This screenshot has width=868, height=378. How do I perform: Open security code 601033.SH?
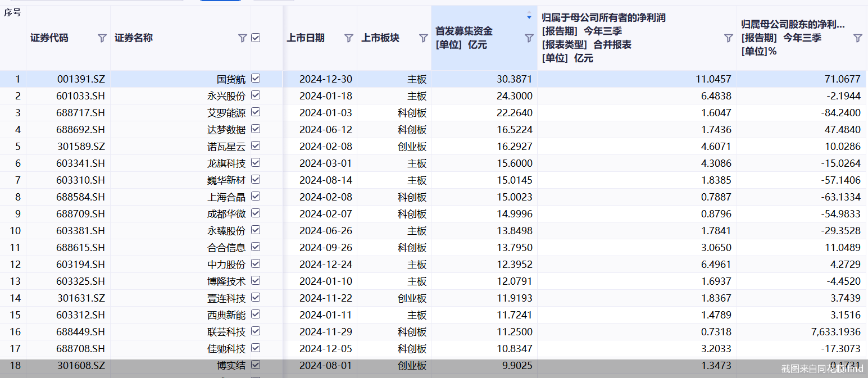(x=80, y=96)
